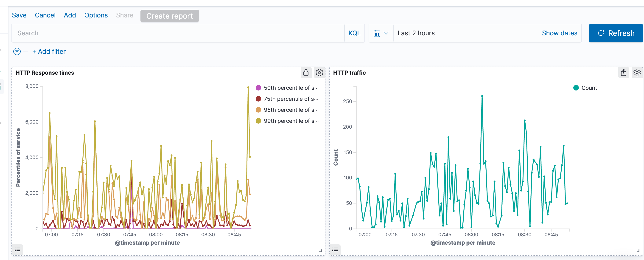Image resolution: width=644 pixels, height=260 pixels.
Task: Click the 75th percentile red legend swatch
Action: pyautogui.click(x=258, y=99)
